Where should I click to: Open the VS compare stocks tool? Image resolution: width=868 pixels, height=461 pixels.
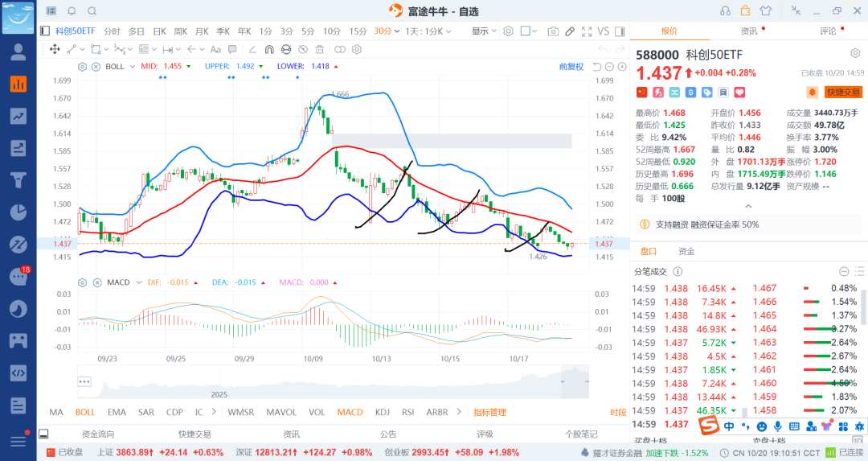point(603,31)
